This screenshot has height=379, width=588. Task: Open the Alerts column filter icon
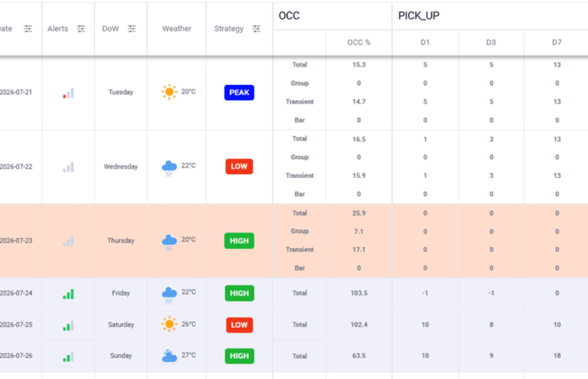click(x=81, y=29)
